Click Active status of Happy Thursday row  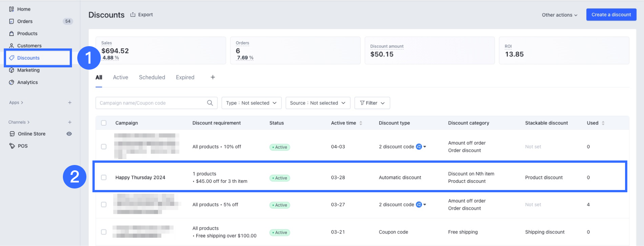click(x=280, y=178)
